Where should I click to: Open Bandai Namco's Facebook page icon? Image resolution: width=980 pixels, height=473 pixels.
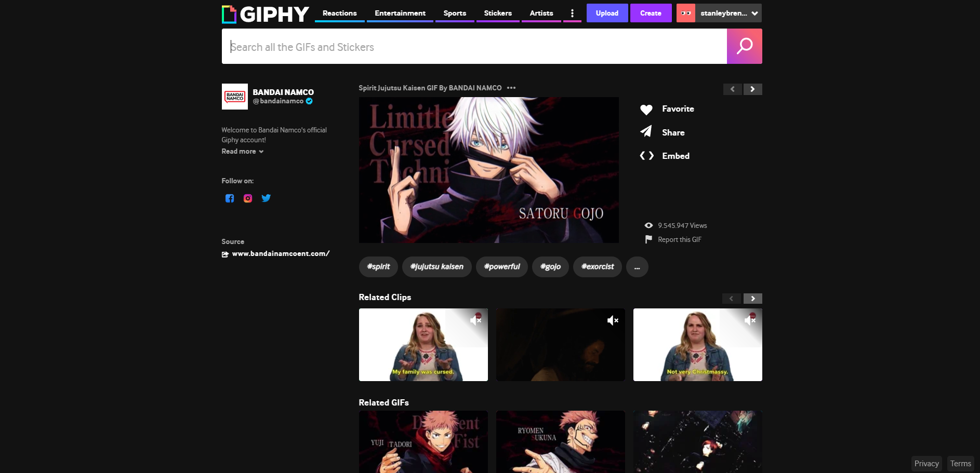[230, 198]
